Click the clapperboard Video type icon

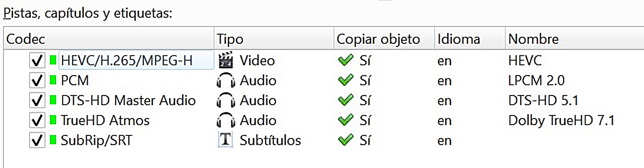226,60
